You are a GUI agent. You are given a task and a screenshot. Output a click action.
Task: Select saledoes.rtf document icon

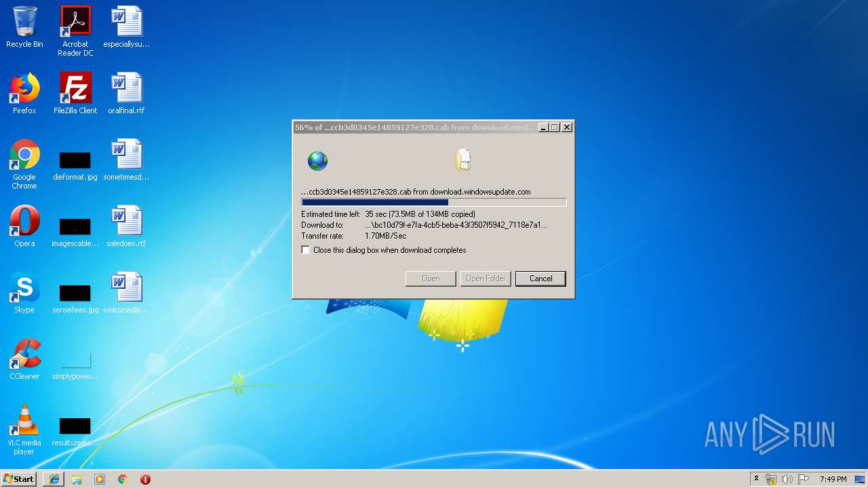tap(126, 226)
